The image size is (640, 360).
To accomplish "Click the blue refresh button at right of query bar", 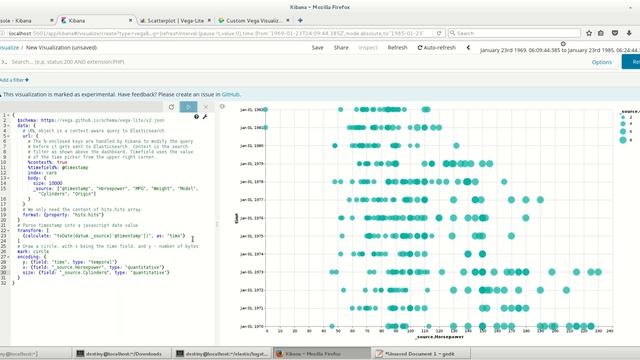I will click(x=631, y=62).
